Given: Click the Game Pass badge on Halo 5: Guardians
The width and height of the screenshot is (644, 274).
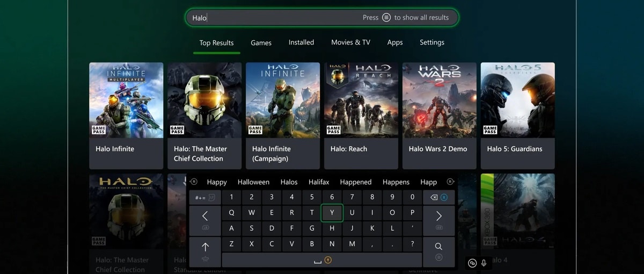Looking at the screenshot, I should tap(491, 129).
